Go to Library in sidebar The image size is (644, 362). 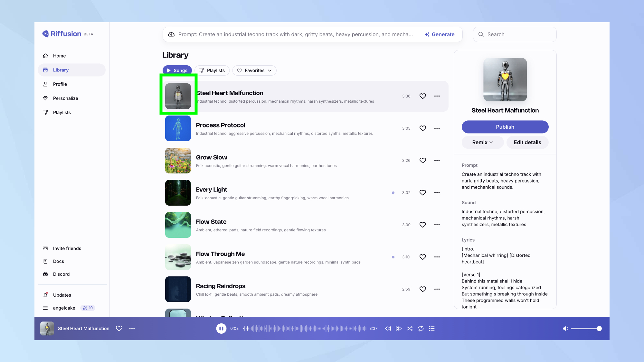[71, 70]
